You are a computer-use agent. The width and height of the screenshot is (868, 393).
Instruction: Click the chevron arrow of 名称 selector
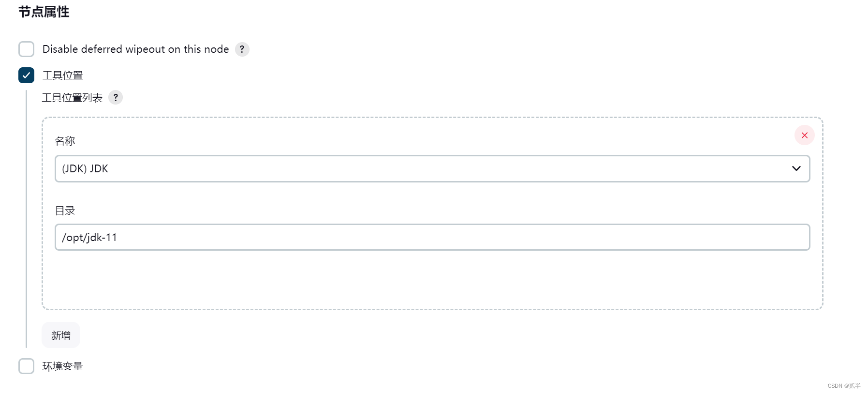pos(796,168)
